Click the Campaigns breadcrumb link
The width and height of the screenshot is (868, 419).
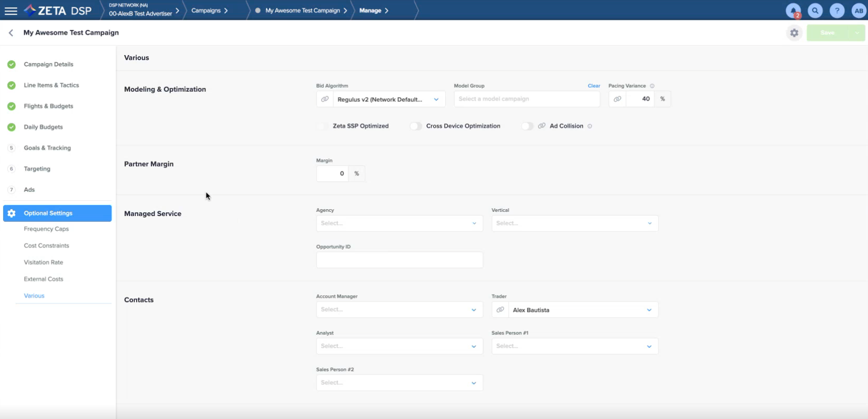pos(206,10)
